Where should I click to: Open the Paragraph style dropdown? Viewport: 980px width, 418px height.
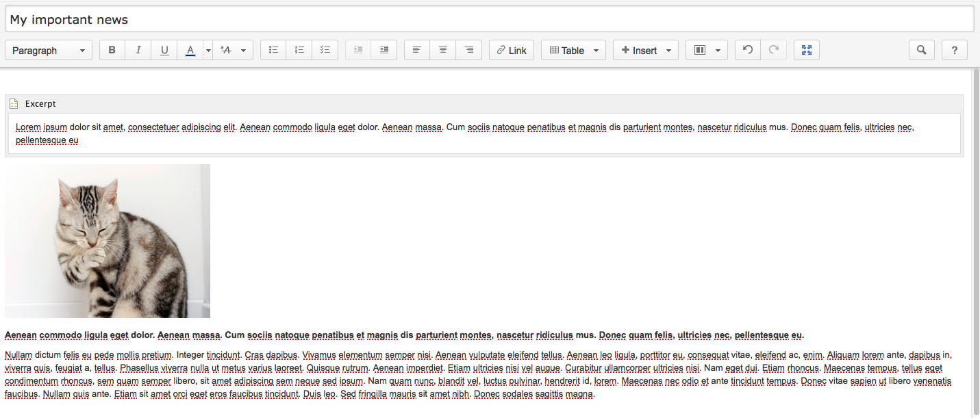coord(49,50)
